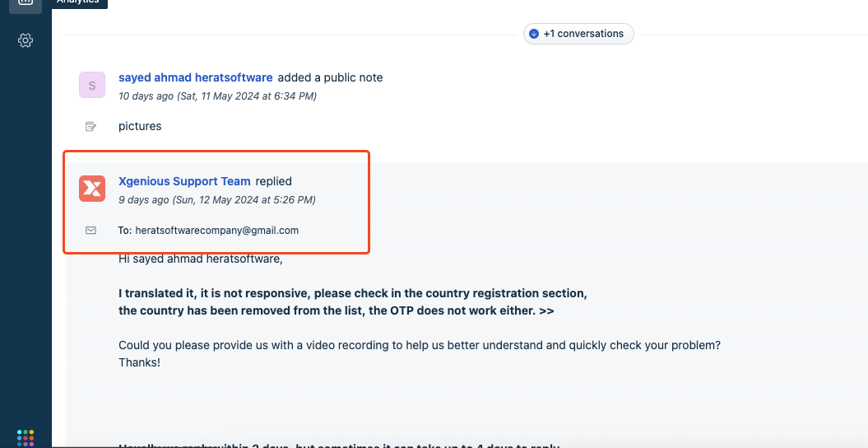Open the Analytics icon in sidebar
Viewport: 868px width, 448px height.
click(26, 3)
